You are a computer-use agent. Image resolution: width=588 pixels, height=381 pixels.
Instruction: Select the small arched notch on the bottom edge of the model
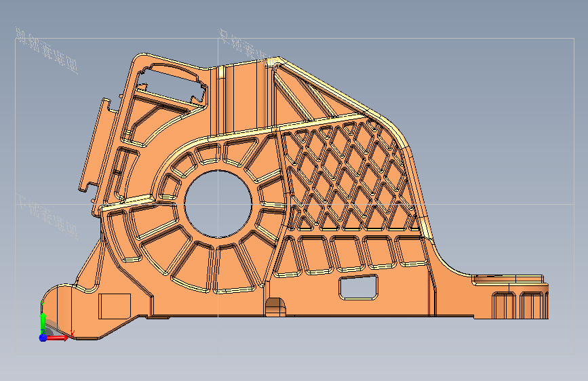click(275, 307)
